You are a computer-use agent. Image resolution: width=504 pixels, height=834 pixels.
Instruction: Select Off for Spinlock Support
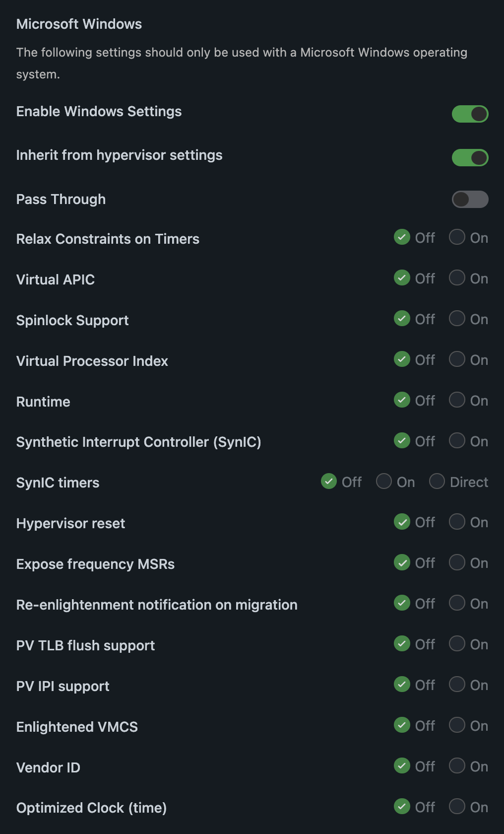pos(402,319)
